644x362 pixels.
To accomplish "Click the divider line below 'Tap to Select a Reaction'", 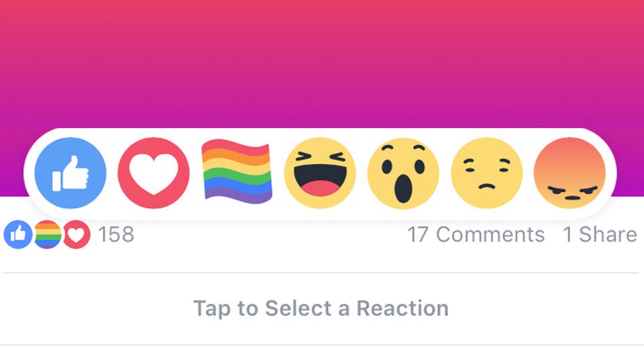I will click(x=322, y=345).
